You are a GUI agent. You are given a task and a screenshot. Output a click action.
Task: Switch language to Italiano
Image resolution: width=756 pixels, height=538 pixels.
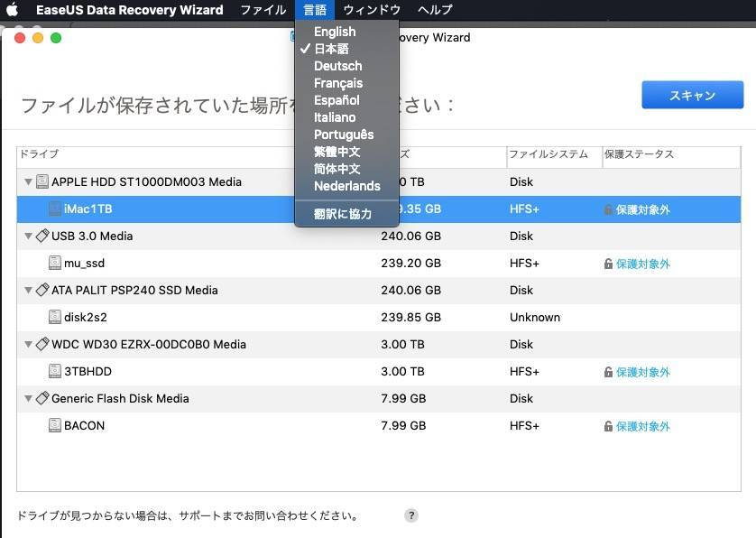(346, 117)
